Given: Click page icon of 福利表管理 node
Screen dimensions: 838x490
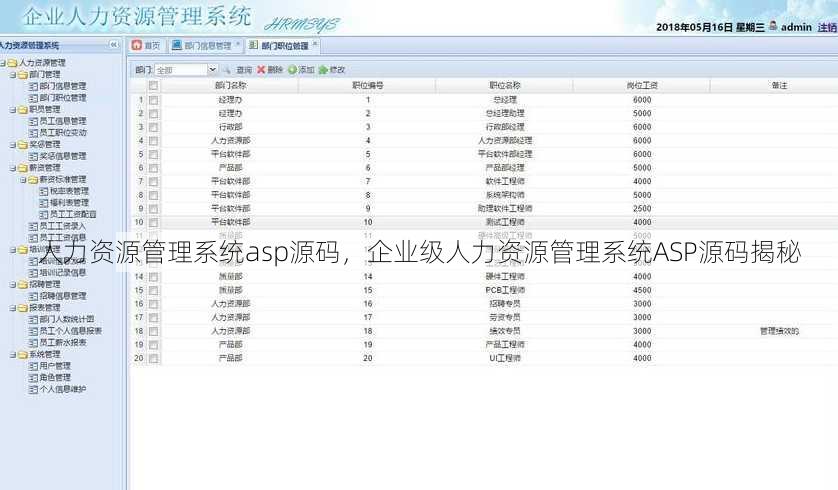Looking at the screenshot, I should click(44, 203).
